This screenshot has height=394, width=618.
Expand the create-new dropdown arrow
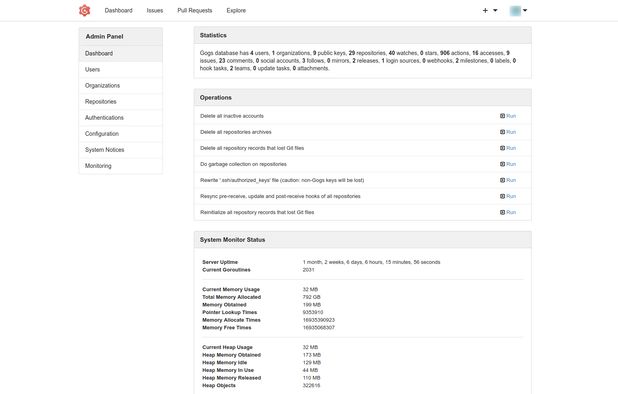point(495,11)
